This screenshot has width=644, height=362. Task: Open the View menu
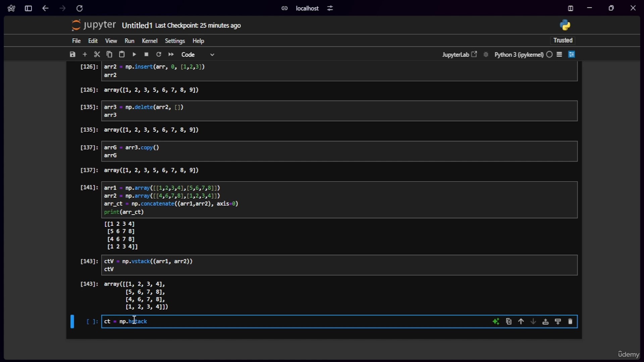(x=111, y=41)
